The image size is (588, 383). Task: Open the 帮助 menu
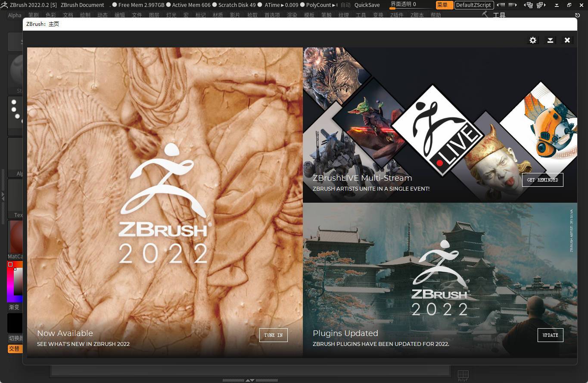[x=436, y=15]
